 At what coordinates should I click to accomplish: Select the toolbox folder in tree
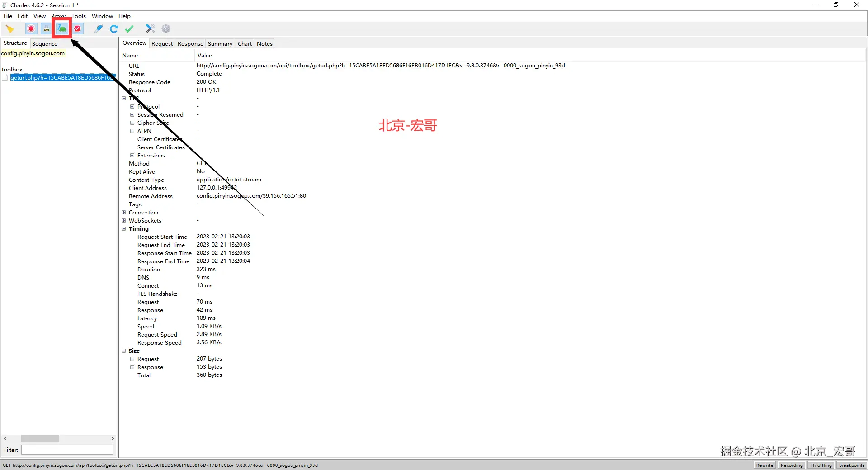[x=12, y=70]
